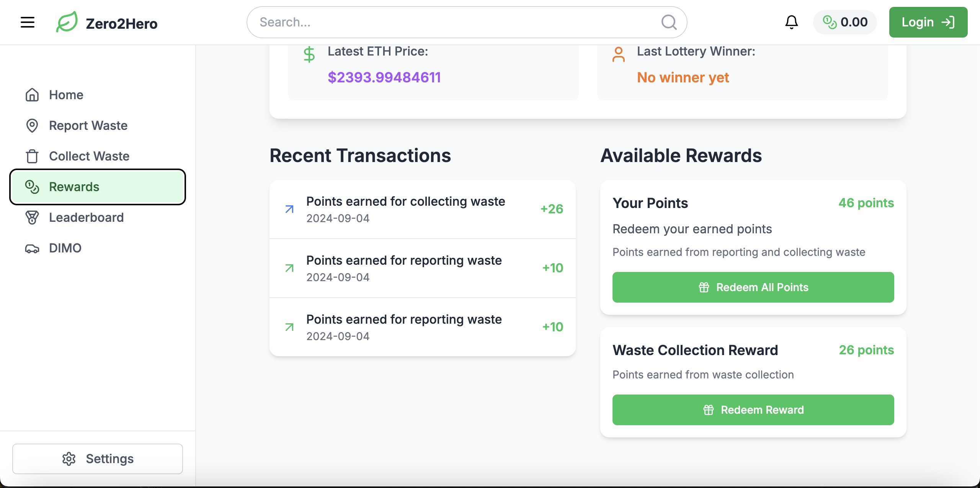Viewport: 980px width, 488px height.
Task: Click the coin balance 0.00 badge
Action: point(845,22)
